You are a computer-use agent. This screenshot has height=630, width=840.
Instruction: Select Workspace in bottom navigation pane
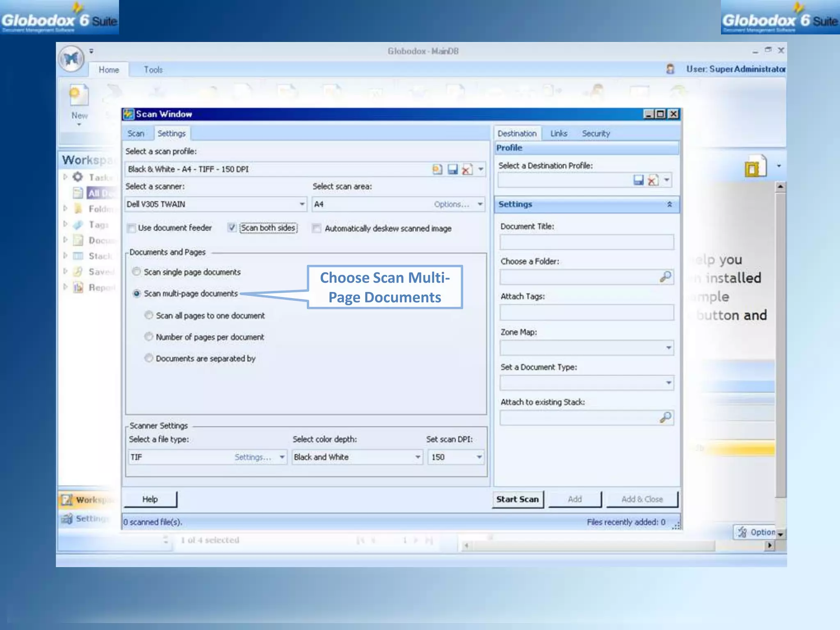(88, 500)
